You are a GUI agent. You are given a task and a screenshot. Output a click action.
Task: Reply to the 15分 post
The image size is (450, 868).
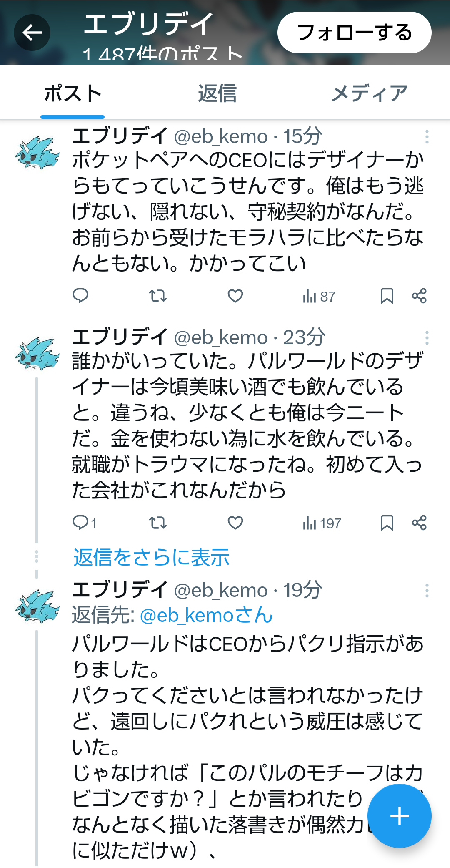(80, 296)
